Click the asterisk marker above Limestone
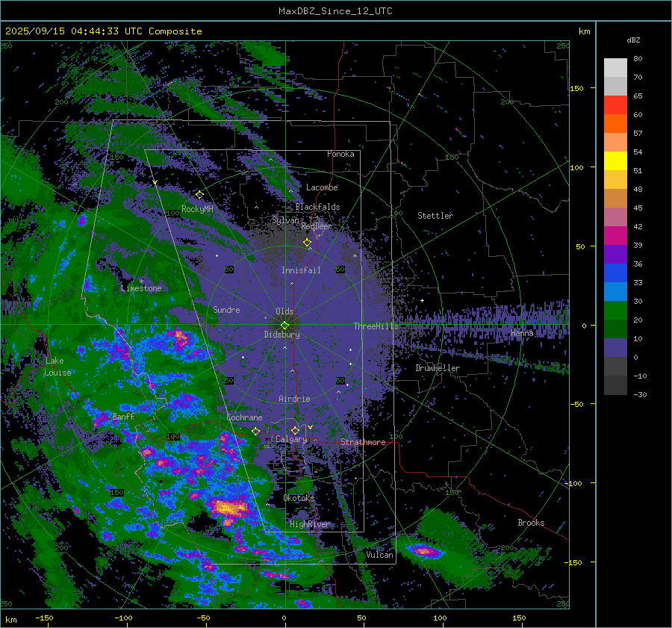 coord(141,282)
